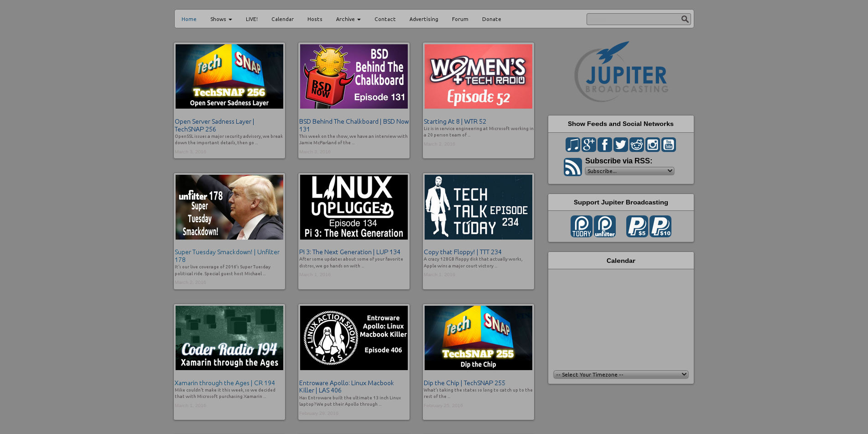Support via the Patreon TODAY icon
The height and width of the screenshot is (434, 868).
pos(582,226)
